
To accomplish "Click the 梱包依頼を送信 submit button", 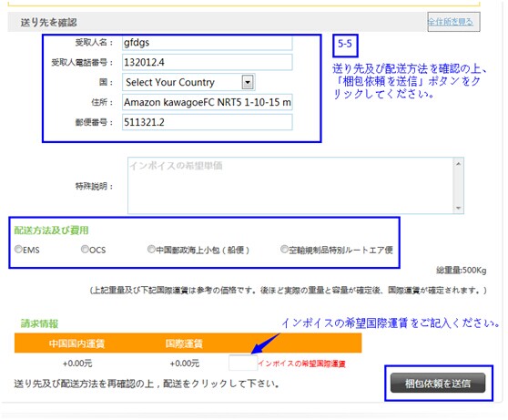I will [438, 384].
